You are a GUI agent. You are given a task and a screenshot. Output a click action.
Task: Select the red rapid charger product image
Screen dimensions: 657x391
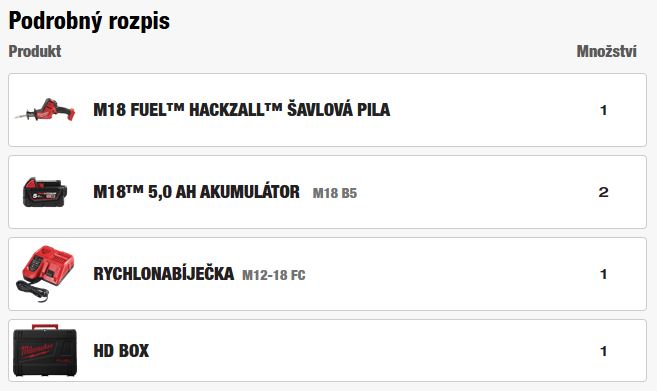click(x=45, y=274)
